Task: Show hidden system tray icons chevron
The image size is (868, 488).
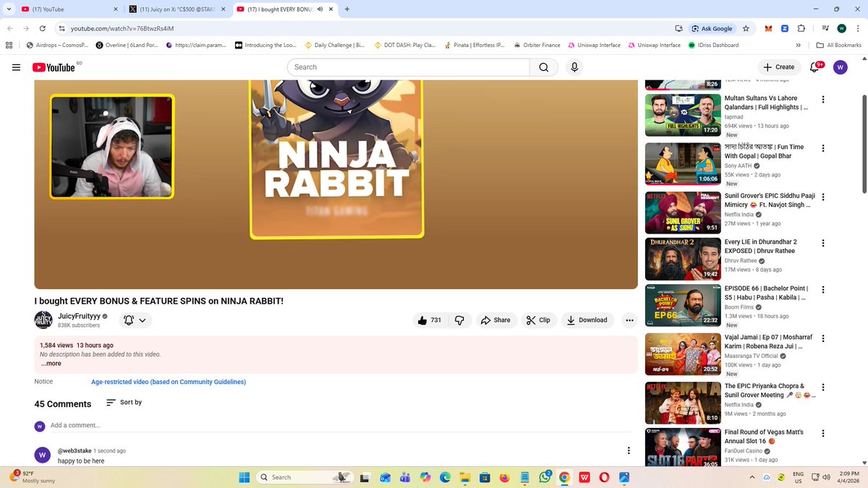Action: (x=752, y=477)
